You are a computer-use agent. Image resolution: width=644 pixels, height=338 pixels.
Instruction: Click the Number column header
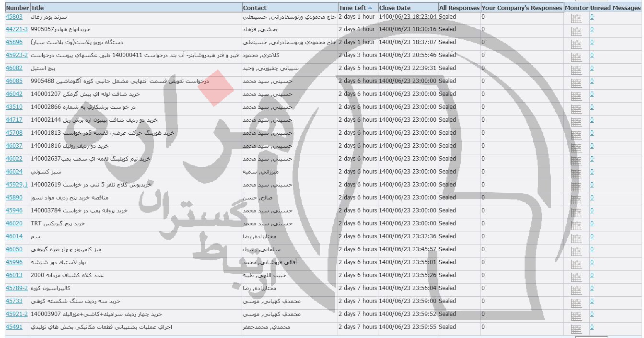[17, 8]
